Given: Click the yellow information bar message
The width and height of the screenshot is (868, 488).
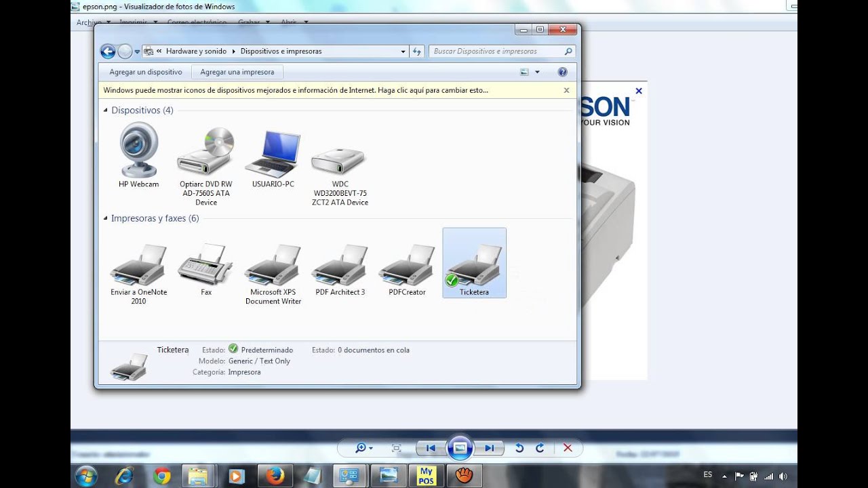Looking at the screenshot, I should point(296,90).
